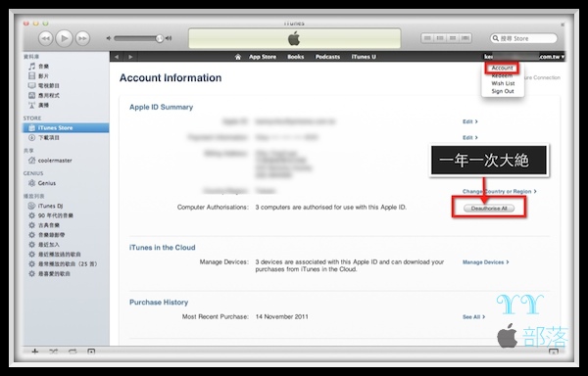Click the previous track rewind button
Image resolution: width=588 pixels, height=376 pixels.
coord(46,38)
